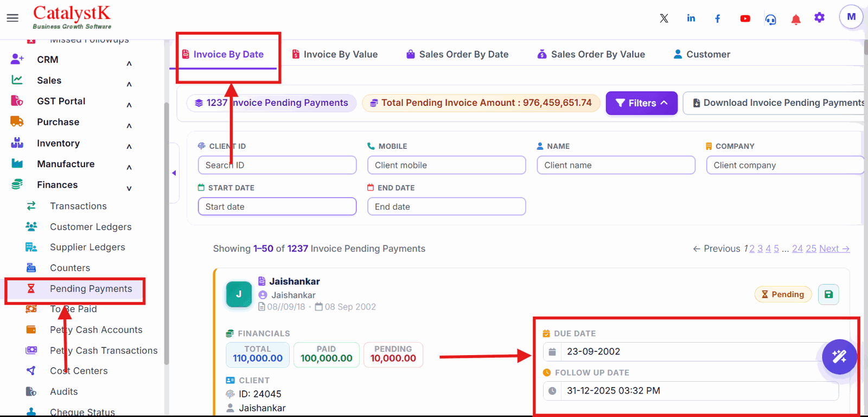This screenshot has width=868, height=417.
Task: Open the LinkedIn icon in header
Action: (x=691, y=18)
